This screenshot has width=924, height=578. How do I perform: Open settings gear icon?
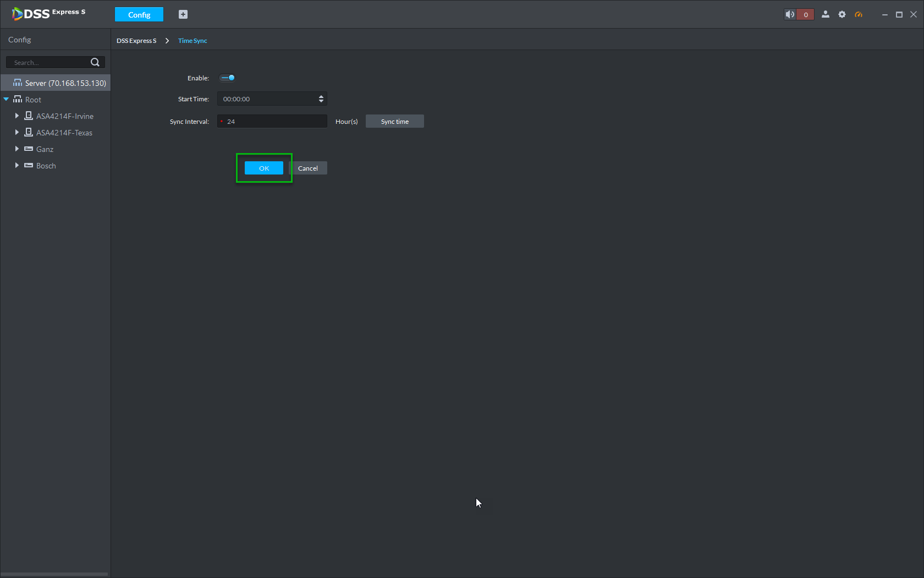[x=842, y=14]
